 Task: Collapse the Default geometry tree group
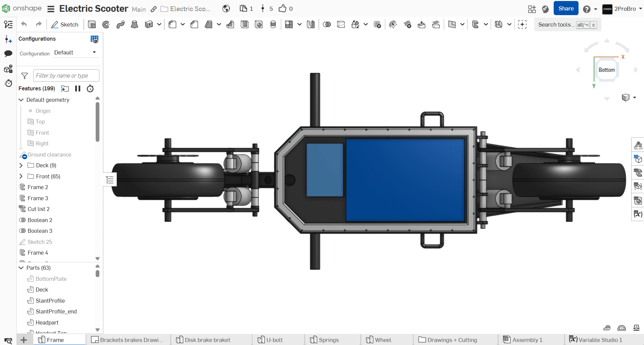[x=21, y=100]
